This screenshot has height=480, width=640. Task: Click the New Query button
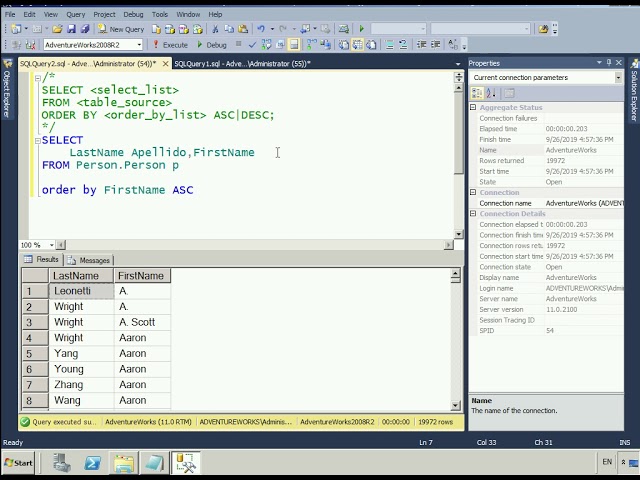click(121, 29)
